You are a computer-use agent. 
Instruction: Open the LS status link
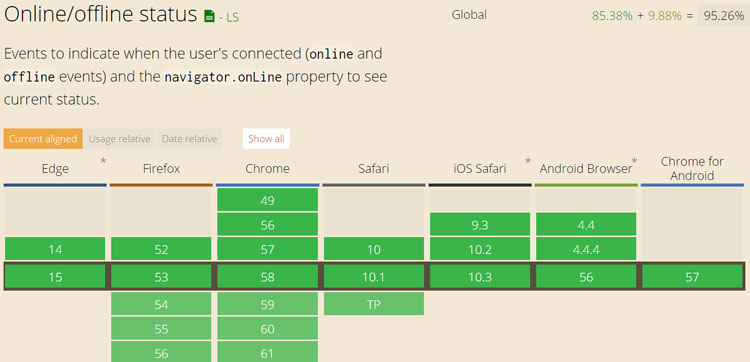229,18
